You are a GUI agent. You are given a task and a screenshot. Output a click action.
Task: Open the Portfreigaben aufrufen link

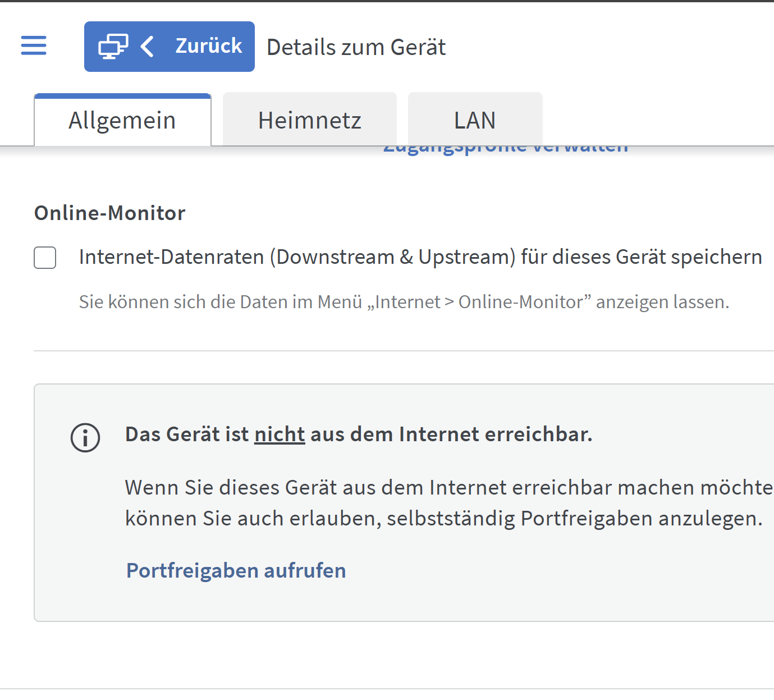(x=236, y=570)
